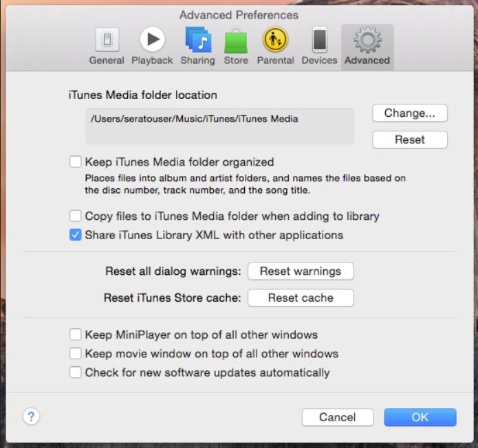478x448 pixels.
Task: Click the Advanced gear icon
Action: pyautogui.click(x=367, y=41)
